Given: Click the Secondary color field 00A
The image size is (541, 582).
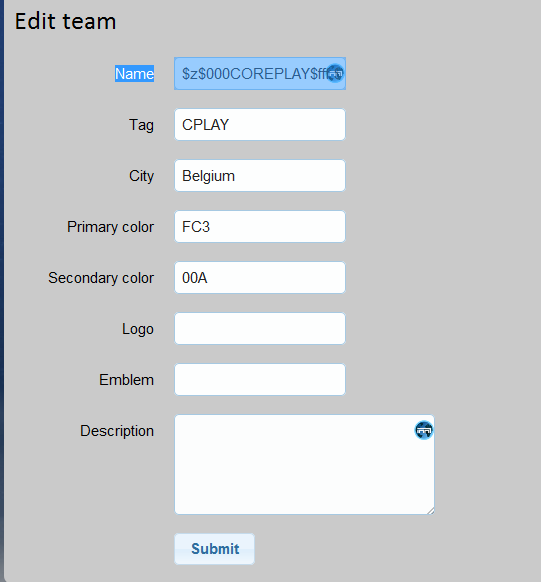Looking at the screenshot, I should coord(260,278).
